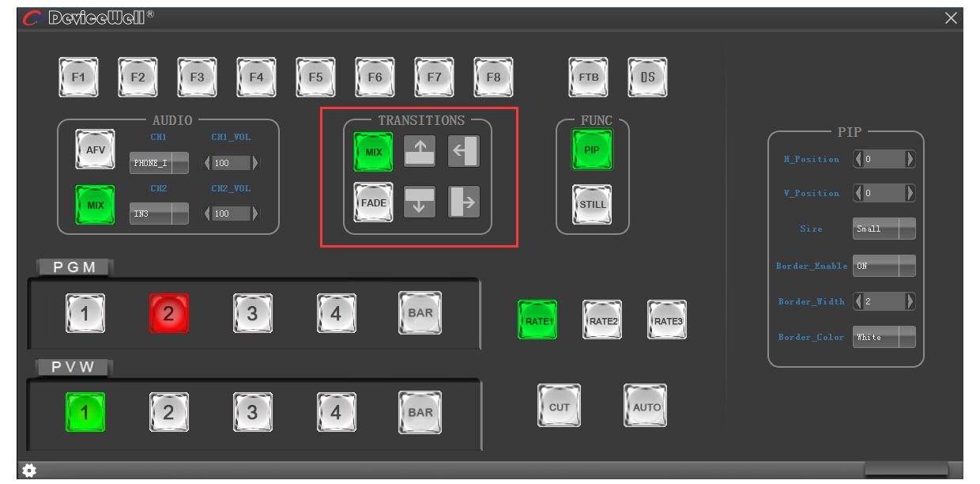980x484 pixels.
Task: Enable AFV audio follow video
Action: pyautogui.click(x=95, y=149)
